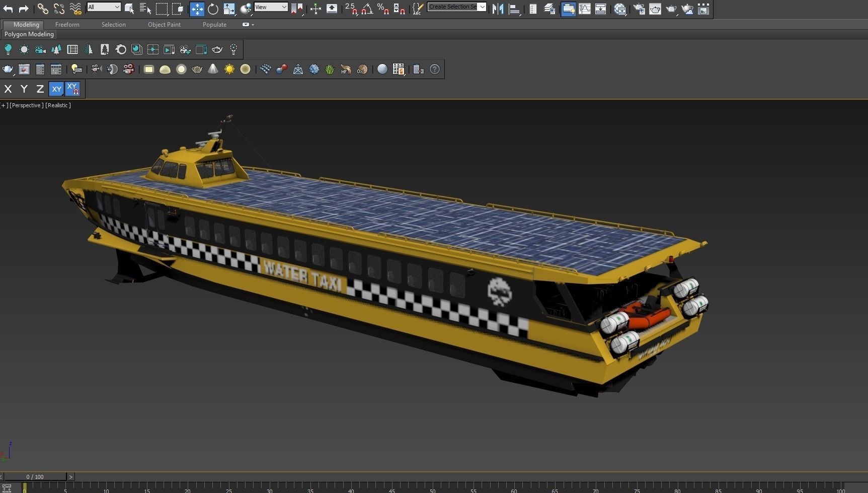The height and width of the screenshot is (493, 868).
Task: Click the sun light lister icon
Action: coord(24,49)
